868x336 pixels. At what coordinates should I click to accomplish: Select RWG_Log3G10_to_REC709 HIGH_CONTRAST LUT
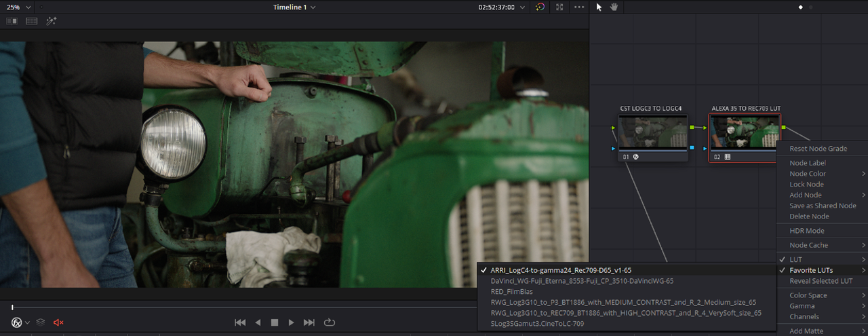tap(626, 313)
